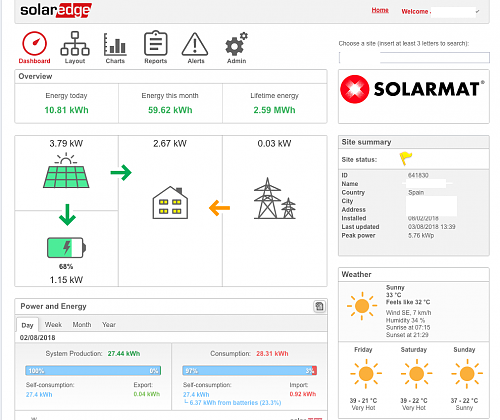Open the Layout view icon
This screenshot has height=420, width=500.
pos(75,44)
